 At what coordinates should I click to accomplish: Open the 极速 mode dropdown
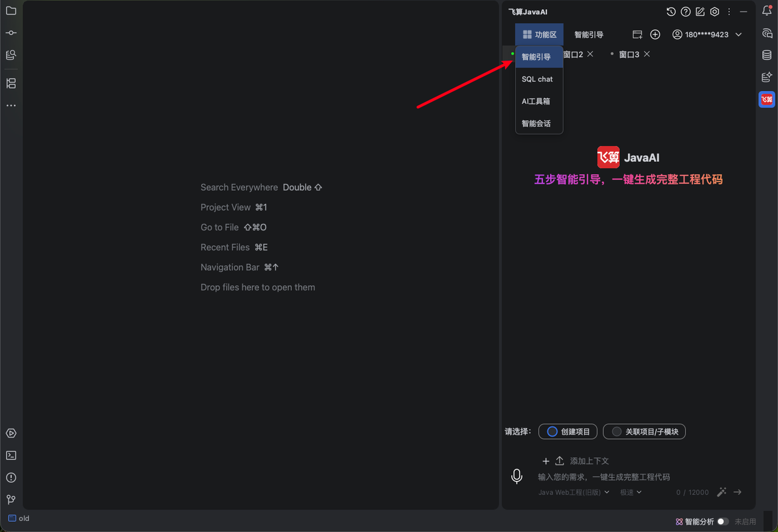[x=631, y=492]
